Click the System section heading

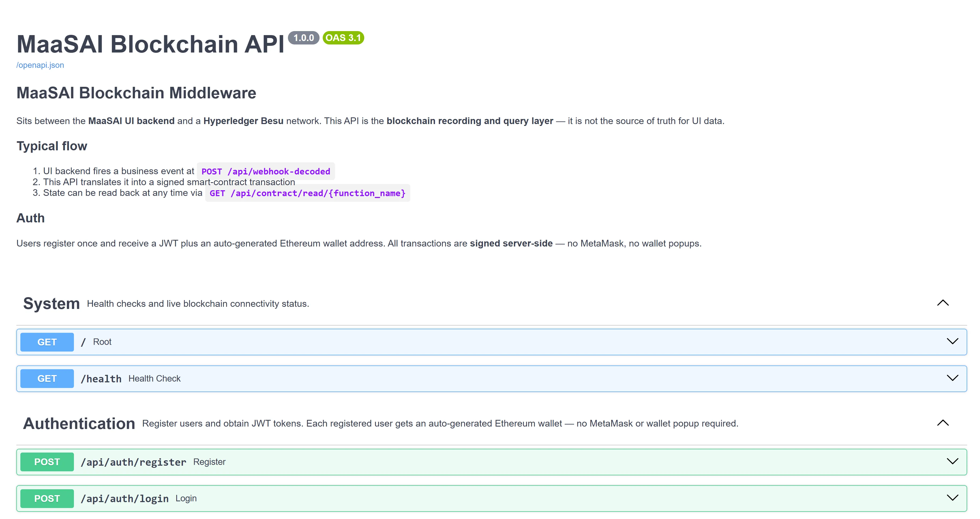51,304
